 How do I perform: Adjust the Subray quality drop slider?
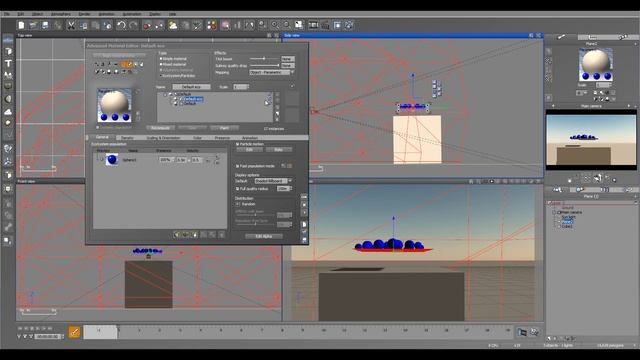(x=265, y=65)
